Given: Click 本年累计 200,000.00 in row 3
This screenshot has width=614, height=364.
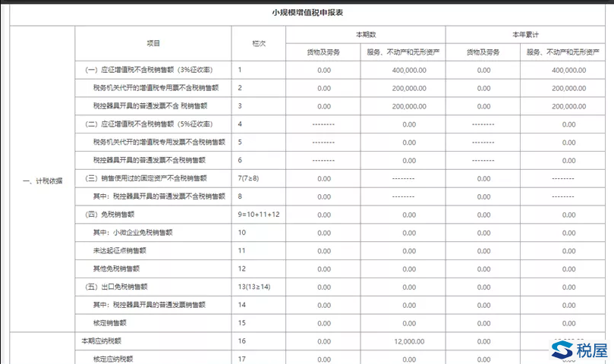Looking at the screenshot, I should tap(569, 106).
